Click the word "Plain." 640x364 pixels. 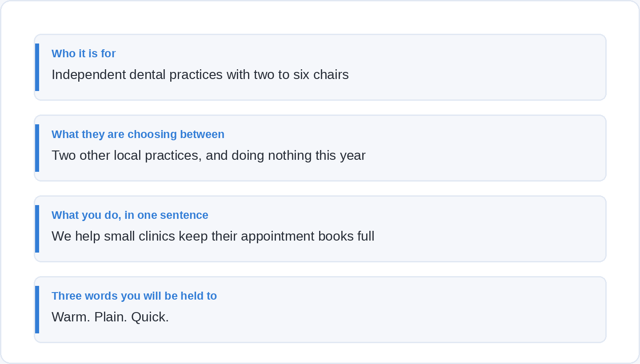(111, 317)
